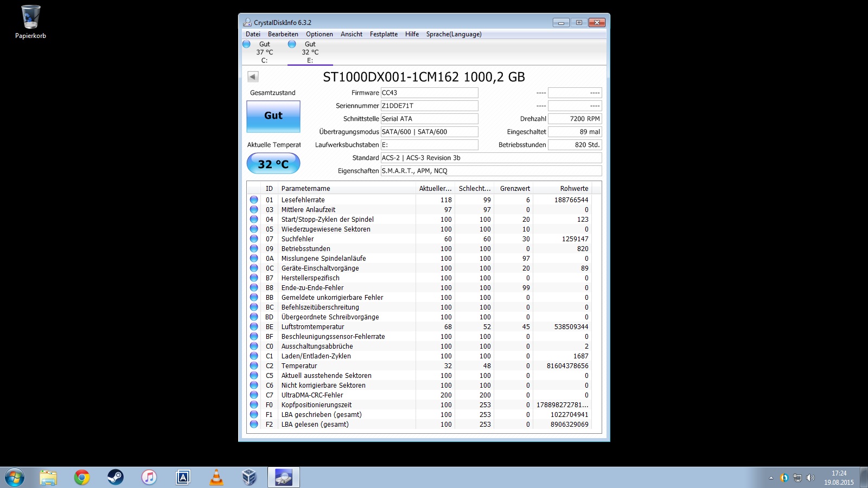Select the Befehlszeitüberschreitung row
Viewport: 868px width, 488px height.
point(419,307)
